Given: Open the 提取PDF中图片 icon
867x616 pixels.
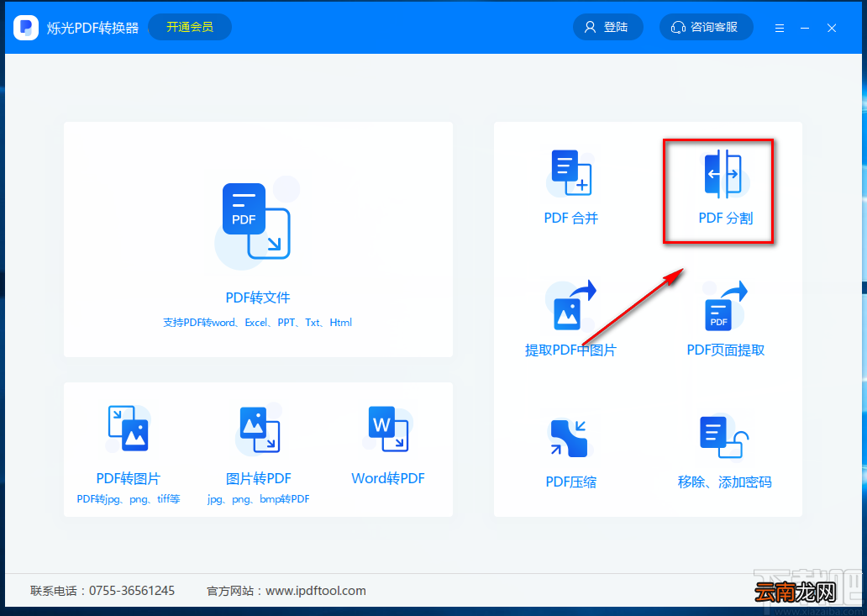Looking at the screenshot, I should (x=571, y=306).
